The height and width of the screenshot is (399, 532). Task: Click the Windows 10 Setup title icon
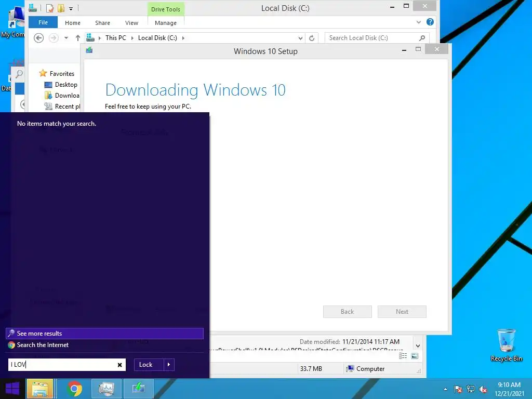click(89, 50)
